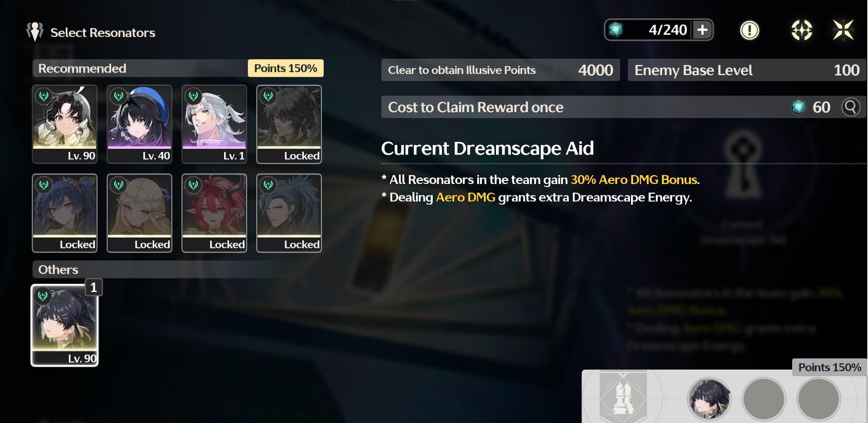Click the third empty team slot
This screenshot has height=423, width=868.
coord(818,399)
